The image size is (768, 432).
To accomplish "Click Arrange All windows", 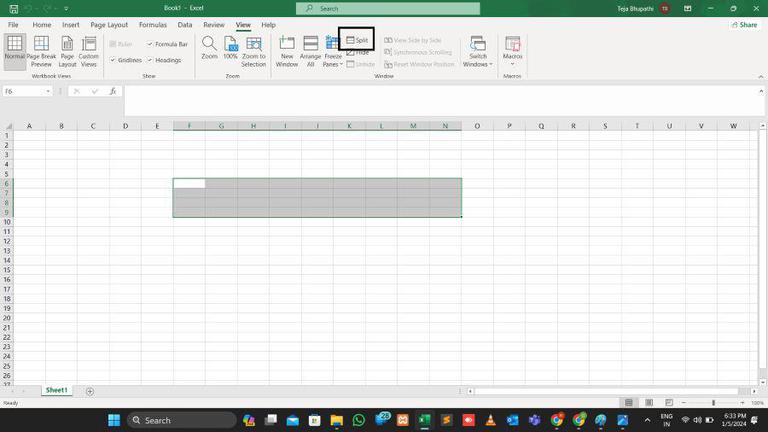I will (x=311, y=51).
